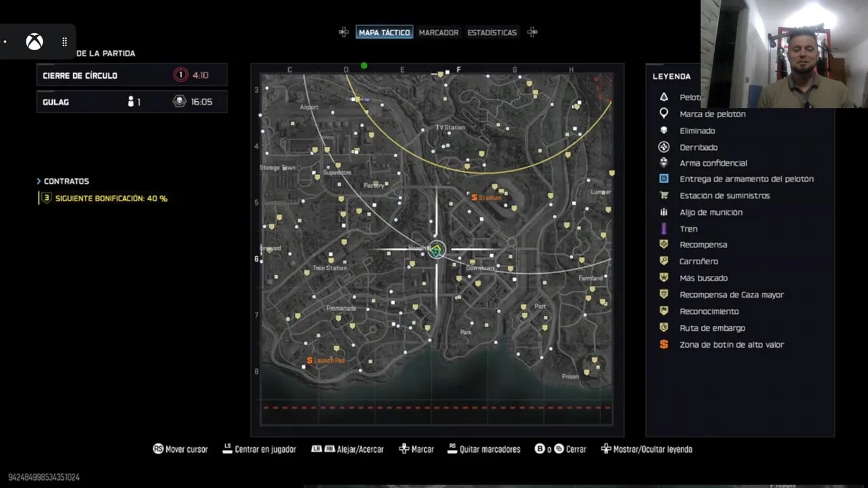Toggle Mostrar/Ocultar leyenda
This screenshot has width=868, height=488.
coord(646,449)
